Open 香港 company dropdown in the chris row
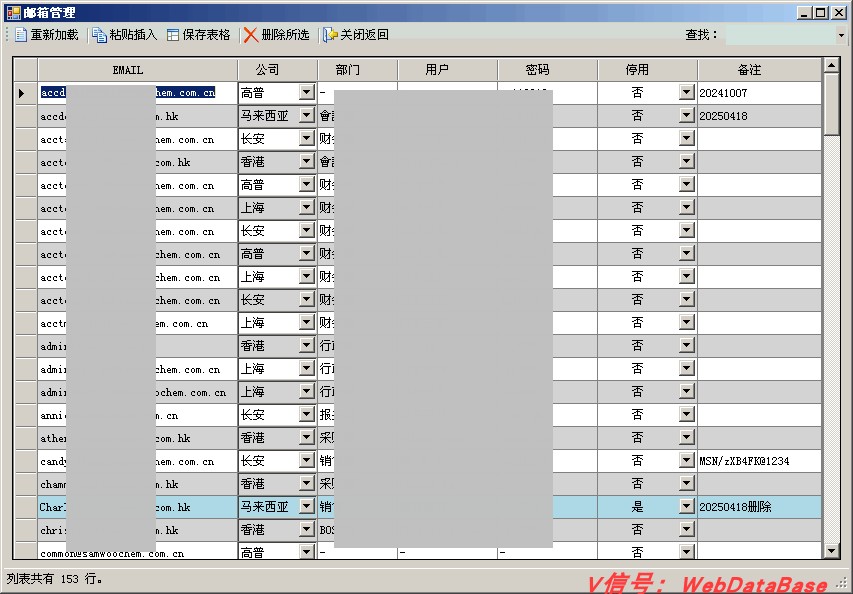 click(x=306, y=529)
